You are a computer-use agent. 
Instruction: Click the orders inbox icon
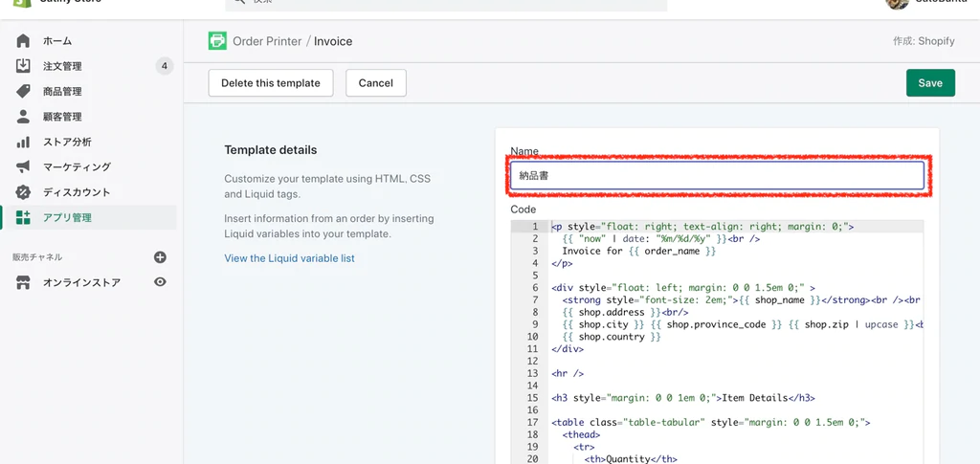click(24, 66)
